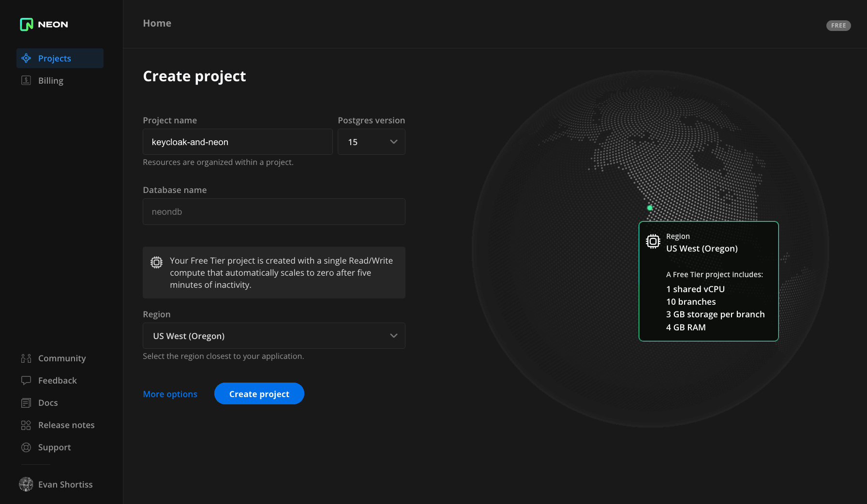Click Evan Shortiss profile avatar
The height and width of the screenshot is (504, 867).
click(x=26, y=484)
